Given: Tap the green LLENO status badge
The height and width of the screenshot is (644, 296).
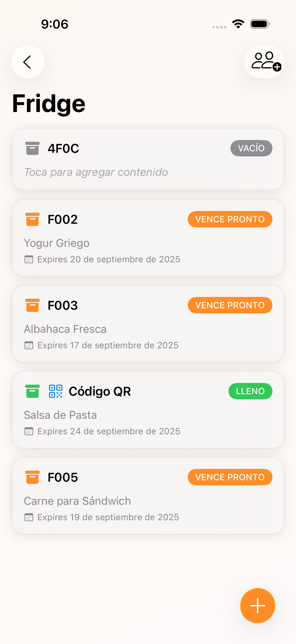Looking at the screenshot, I should point(250,391).
